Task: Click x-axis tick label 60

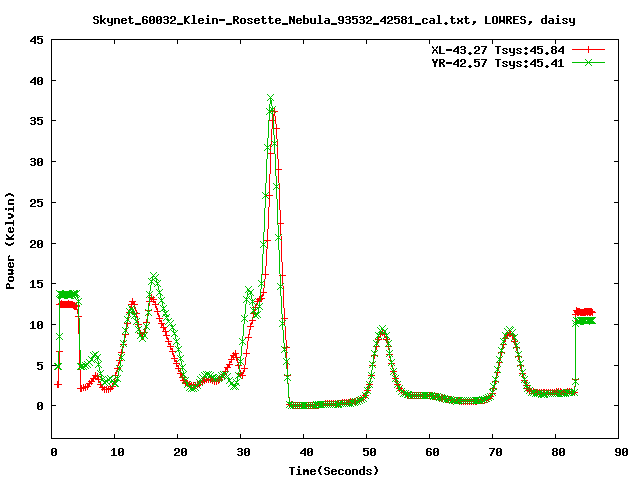Action: click(x=432, y=452)
